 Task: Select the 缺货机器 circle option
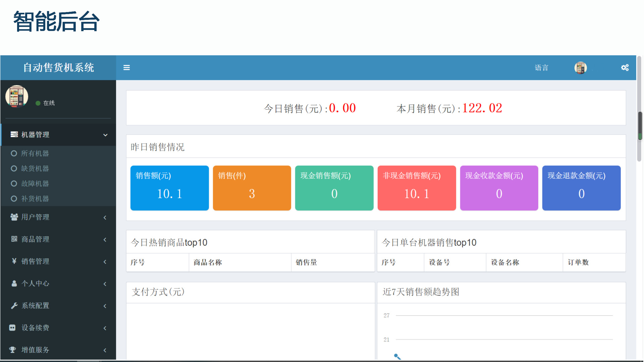click(x=14, y=169)
